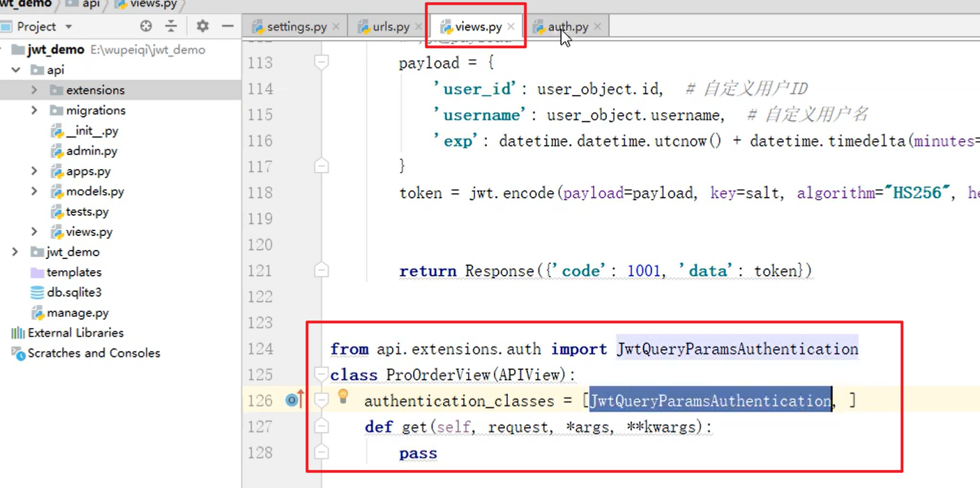
Task: Open the Project view dropdown
Action: click(x=68, y=27)
